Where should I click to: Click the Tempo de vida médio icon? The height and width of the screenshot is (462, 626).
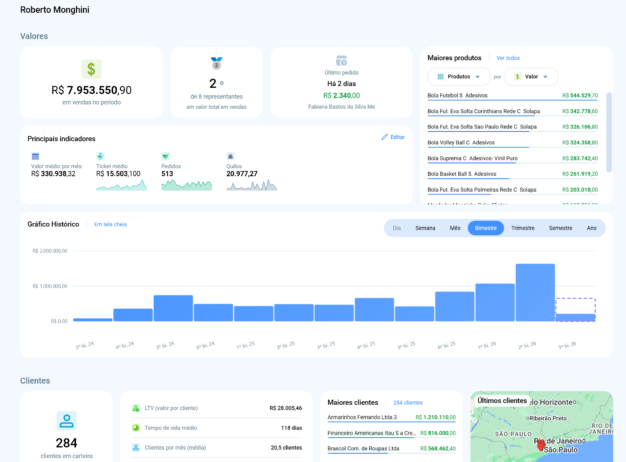point(136,428)
